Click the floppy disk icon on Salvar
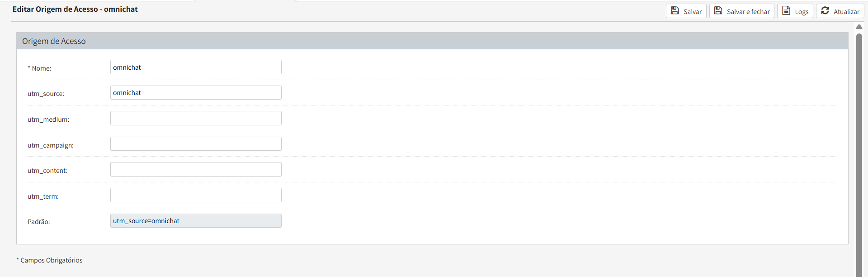This screenshot has width=868, height=277. click(675, 11)
